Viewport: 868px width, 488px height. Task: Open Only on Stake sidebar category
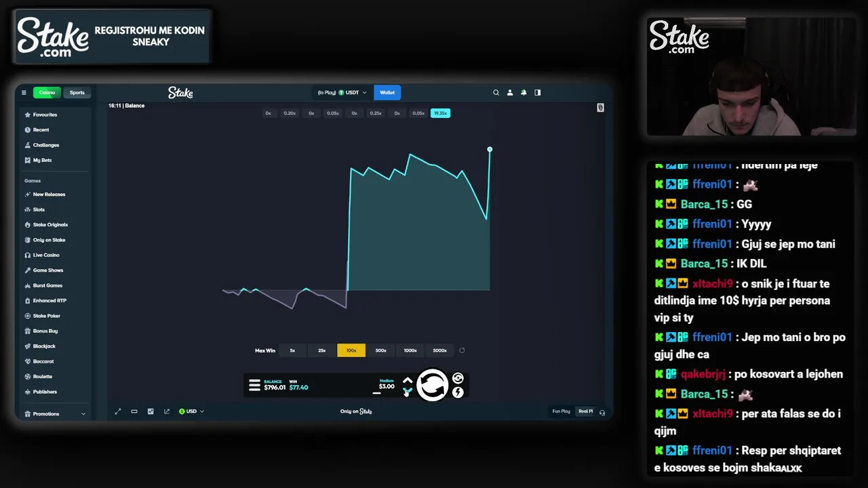[49, 240]
